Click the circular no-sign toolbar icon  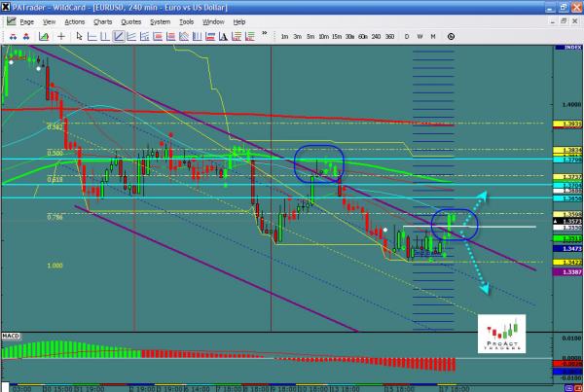tap(451, 37)
